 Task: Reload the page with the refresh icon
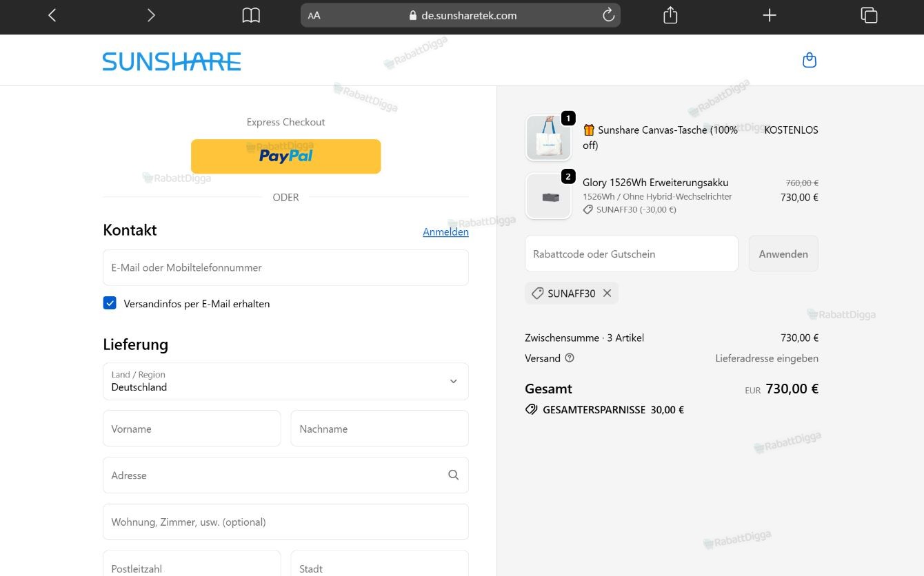[608, 15]
